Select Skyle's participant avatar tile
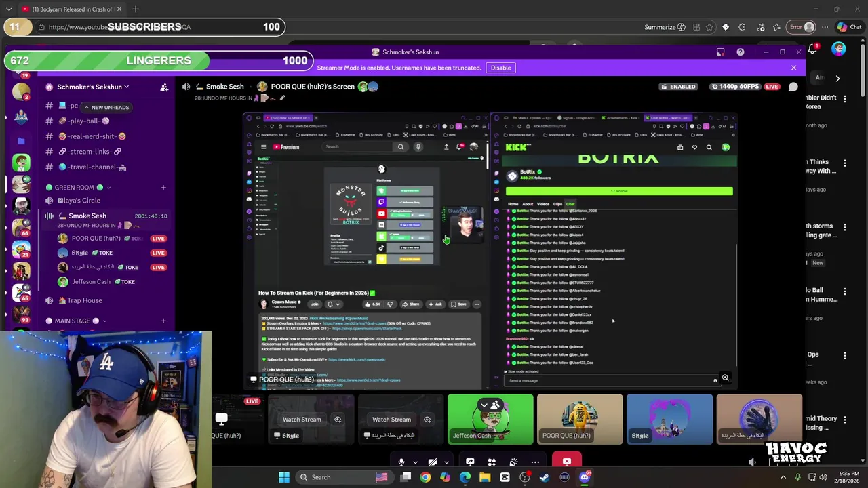This screenshot has height=488, width=868. 669,420
